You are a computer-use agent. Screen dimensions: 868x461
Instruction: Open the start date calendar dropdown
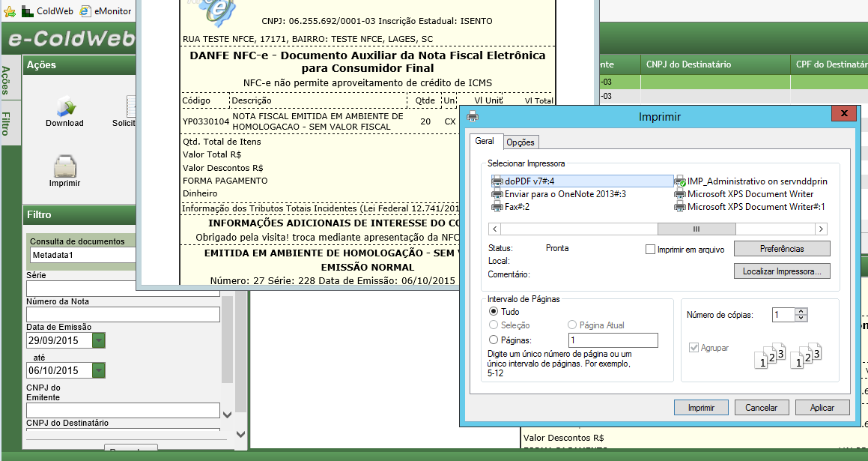click(99, 340)
